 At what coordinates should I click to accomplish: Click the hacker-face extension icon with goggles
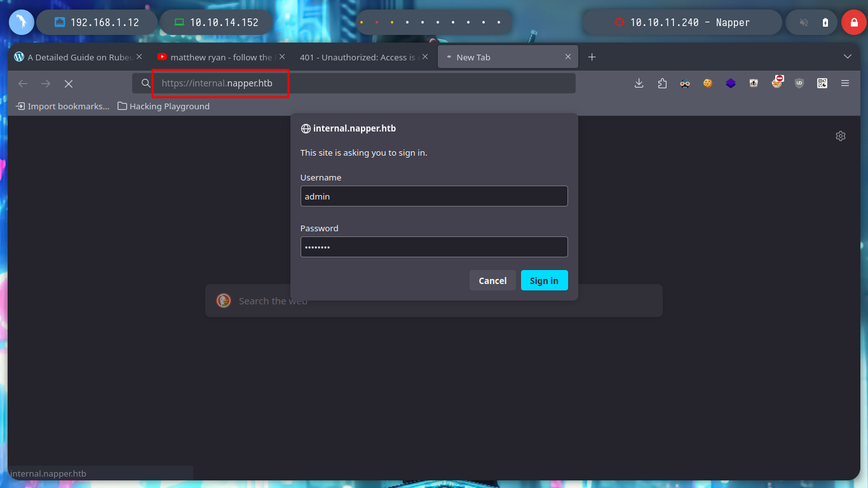coord(685,83)
